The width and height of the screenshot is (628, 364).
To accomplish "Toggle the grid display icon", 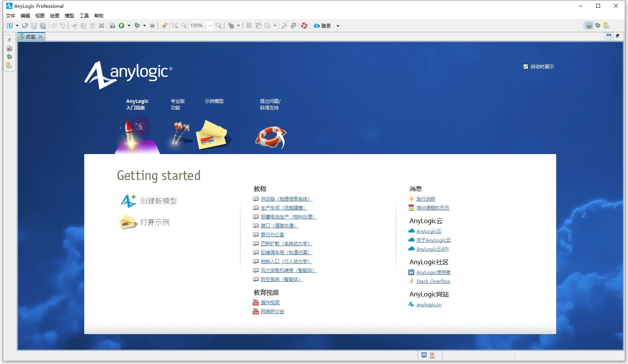I will click(249, 26).
